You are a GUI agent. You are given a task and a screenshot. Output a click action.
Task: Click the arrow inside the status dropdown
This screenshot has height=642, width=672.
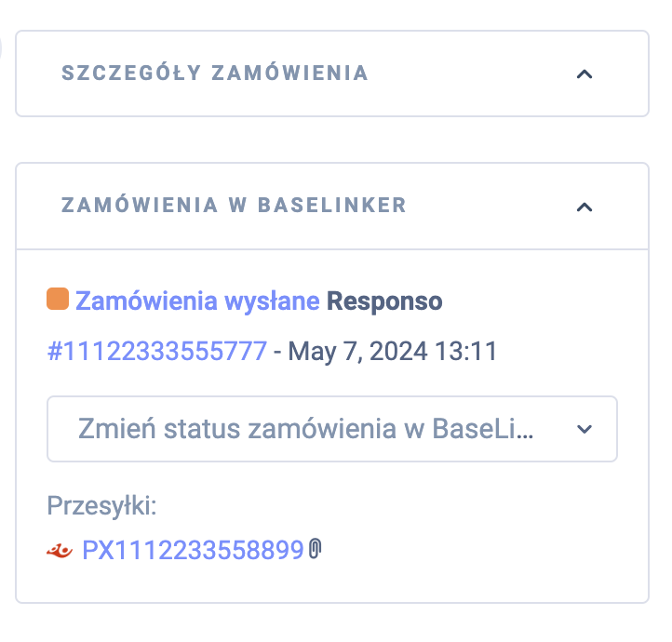coord(585,429)
